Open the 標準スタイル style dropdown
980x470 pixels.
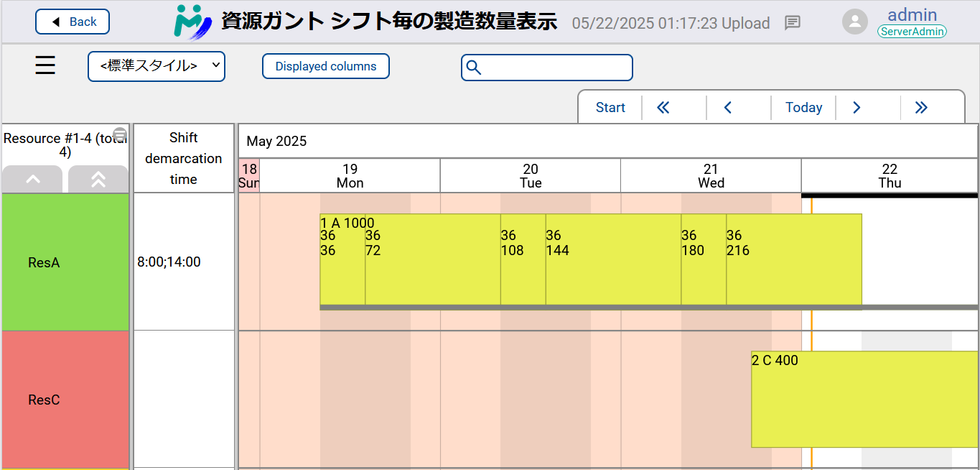click(157, 66)
